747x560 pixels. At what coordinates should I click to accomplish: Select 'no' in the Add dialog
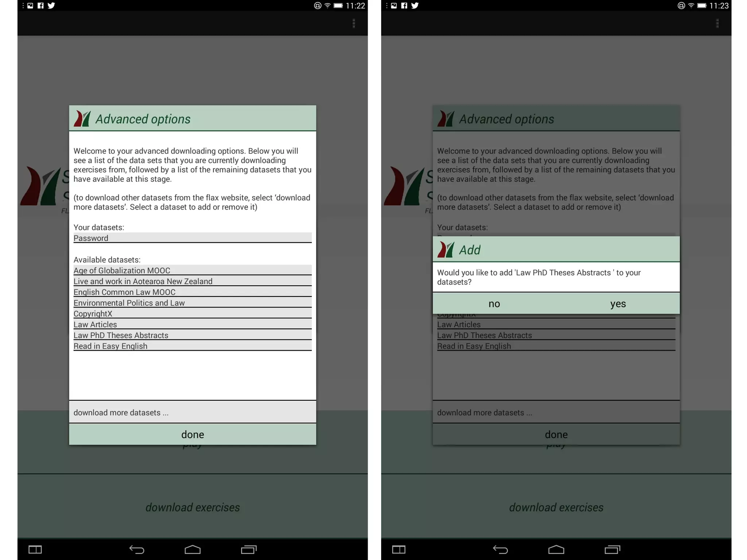coord(494,304)
